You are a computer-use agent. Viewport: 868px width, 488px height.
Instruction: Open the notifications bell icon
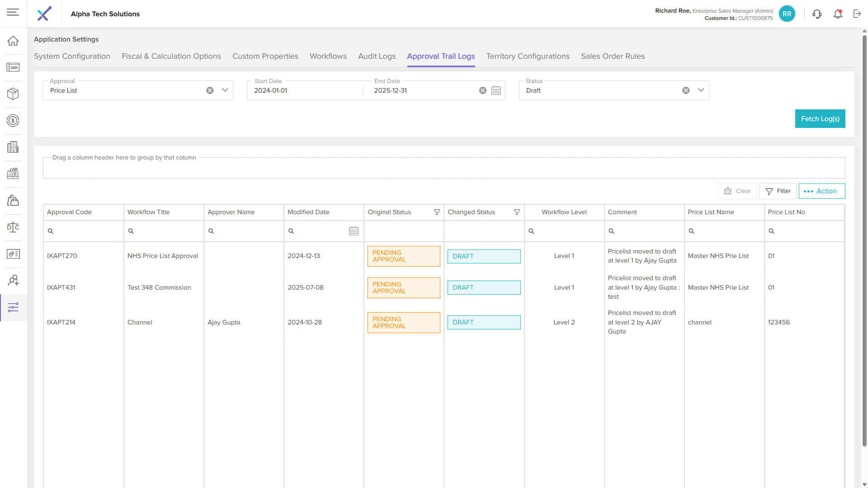tap(838, 14)
